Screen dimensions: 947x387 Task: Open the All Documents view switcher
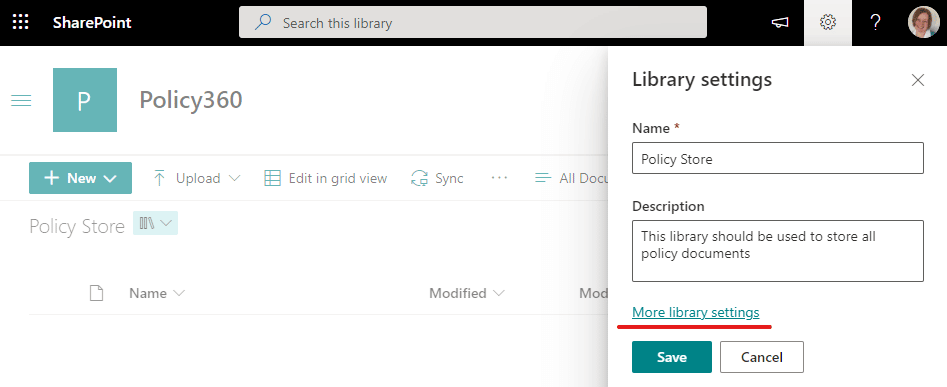pyautogui.click(x=571, y=178)
